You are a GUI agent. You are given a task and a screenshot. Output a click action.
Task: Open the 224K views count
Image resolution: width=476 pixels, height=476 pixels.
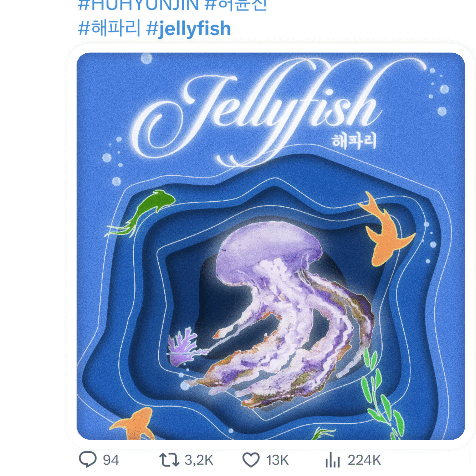(364, 460)
